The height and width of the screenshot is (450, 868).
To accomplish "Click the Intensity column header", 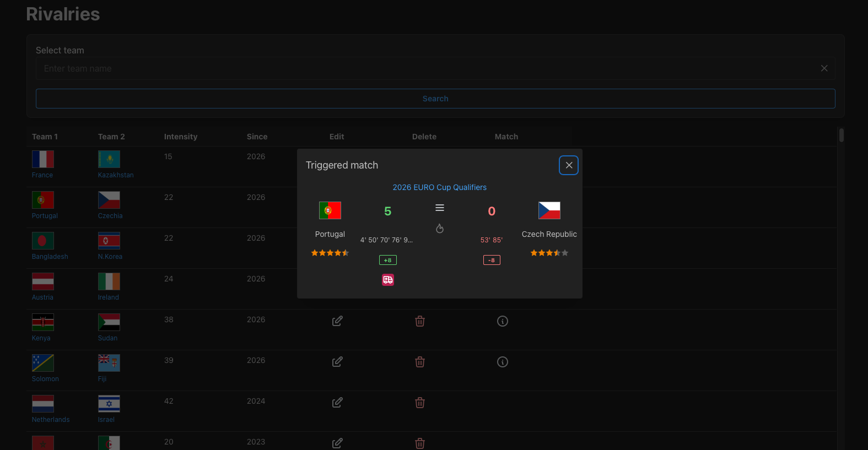I will click(181, 137).
